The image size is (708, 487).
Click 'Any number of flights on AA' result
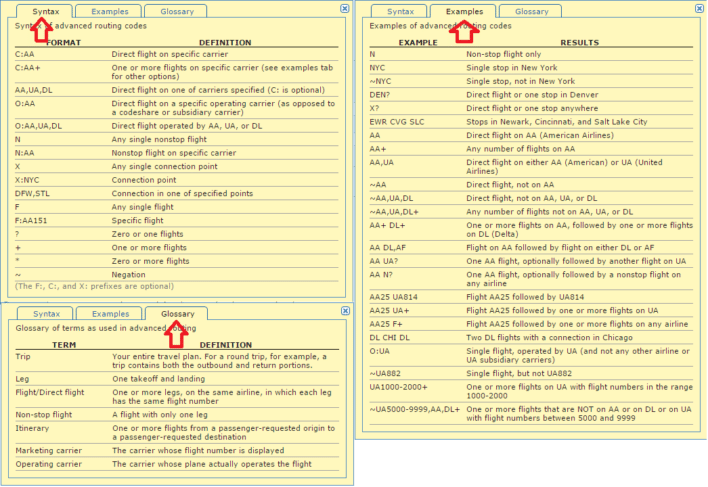click(520, 149)
